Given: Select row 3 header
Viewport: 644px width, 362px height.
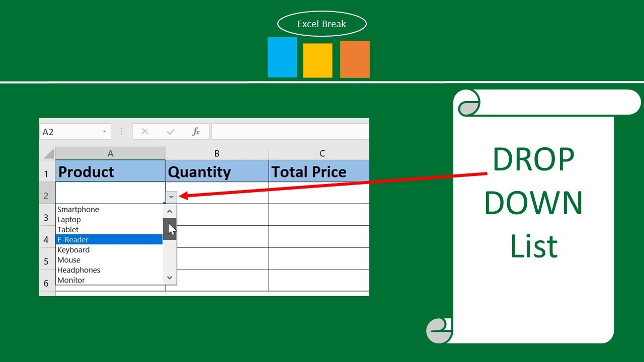Looking at the screenshot, I should click(x=47, y=215).
